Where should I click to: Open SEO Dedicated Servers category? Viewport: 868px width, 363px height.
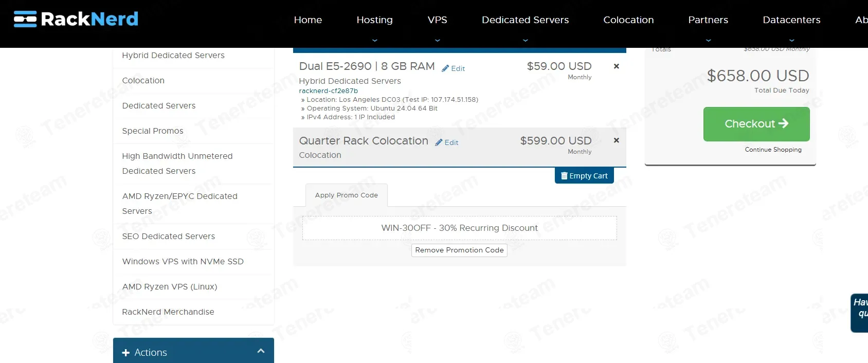193,237
